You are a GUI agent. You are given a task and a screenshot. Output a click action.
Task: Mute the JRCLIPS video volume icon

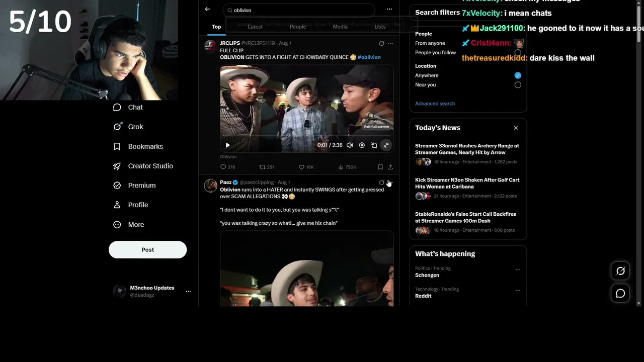350,145
